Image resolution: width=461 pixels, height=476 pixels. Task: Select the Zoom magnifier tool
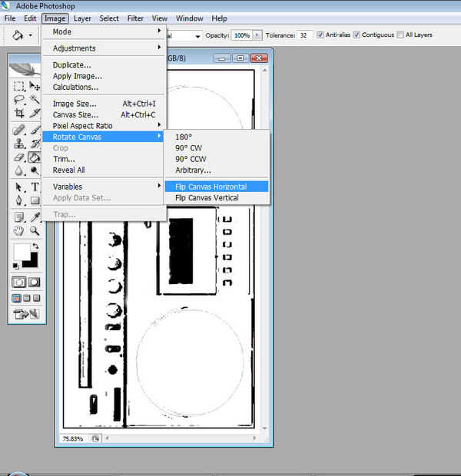coord(35,231)
